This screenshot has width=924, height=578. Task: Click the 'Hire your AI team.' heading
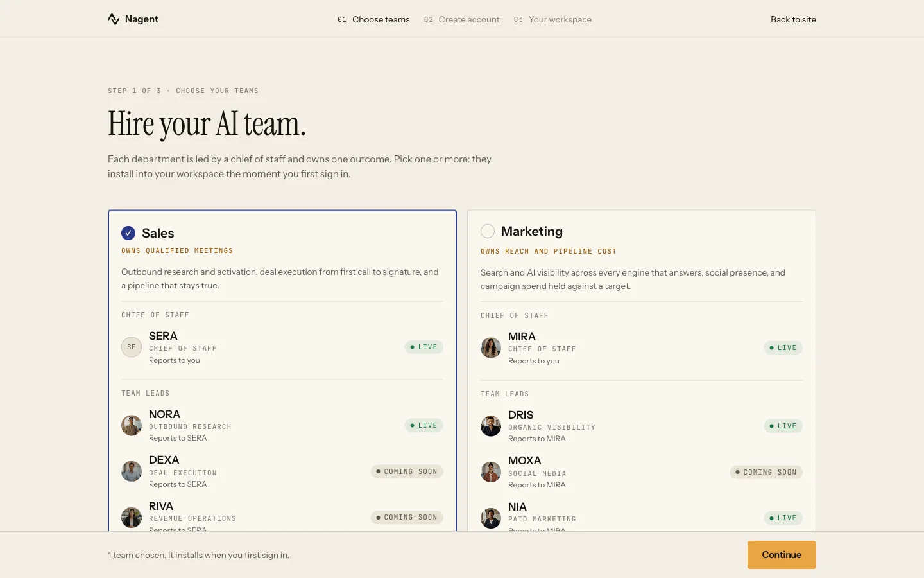[x=207, y=124]
